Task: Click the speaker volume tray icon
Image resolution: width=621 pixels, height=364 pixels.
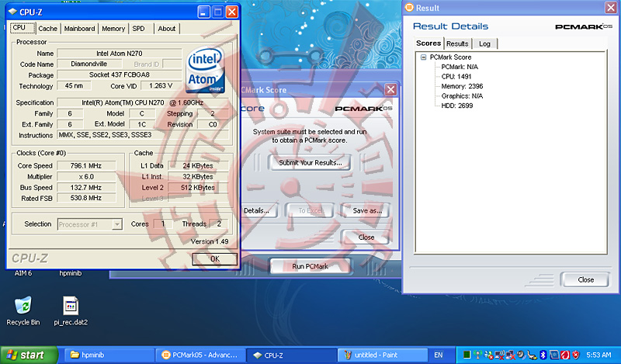Action: pos(521,355)
